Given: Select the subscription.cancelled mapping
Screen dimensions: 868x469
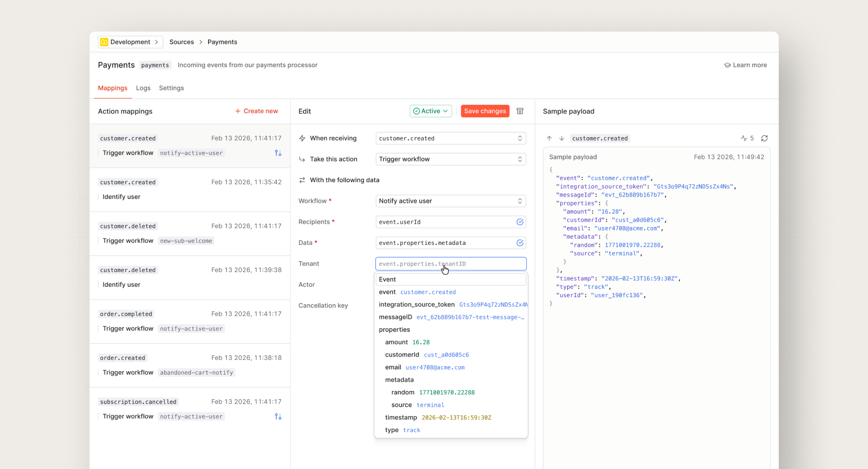Looking at the screenshot, I should coord(190,409).
